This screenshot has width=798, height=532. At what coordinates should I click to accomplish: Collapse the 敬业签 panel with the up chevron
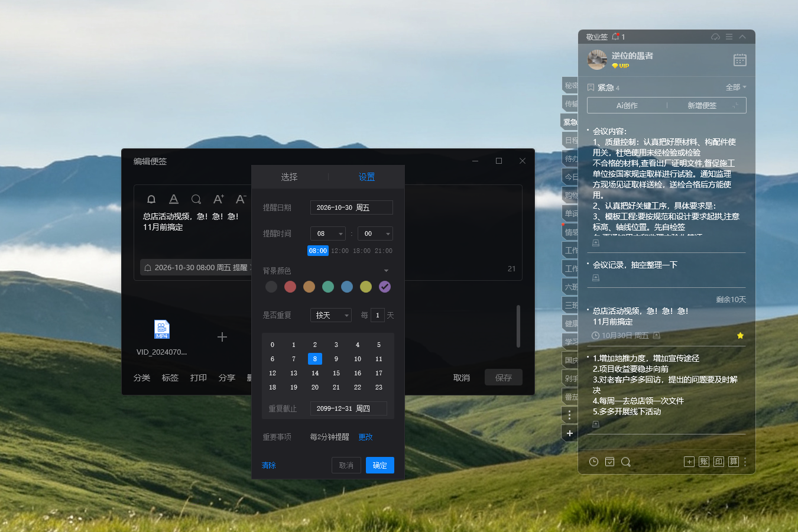coord(742,37)
